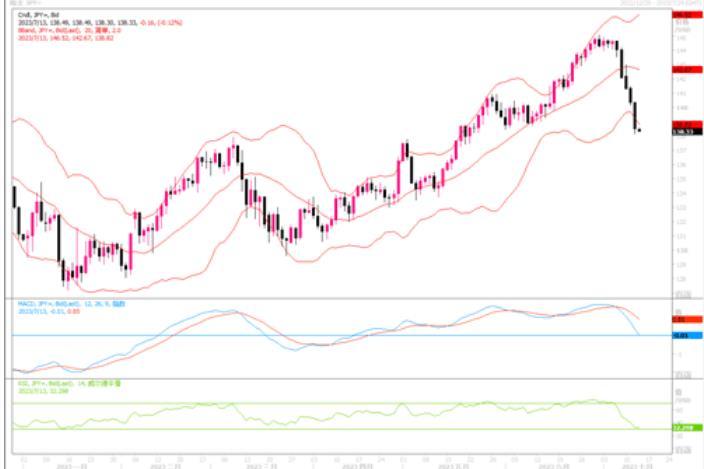
Task: Click the lower green RSI threshold line
Action: pos(300,429)
